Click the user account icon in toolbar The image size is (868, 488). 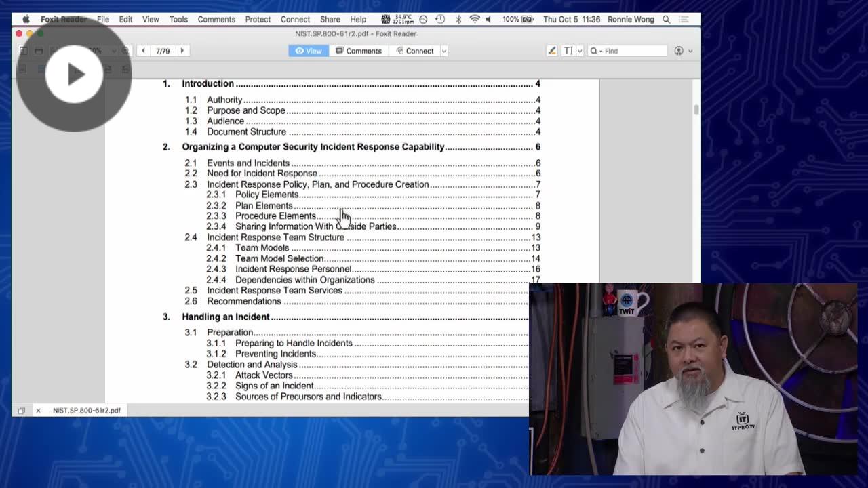point(679,51)
